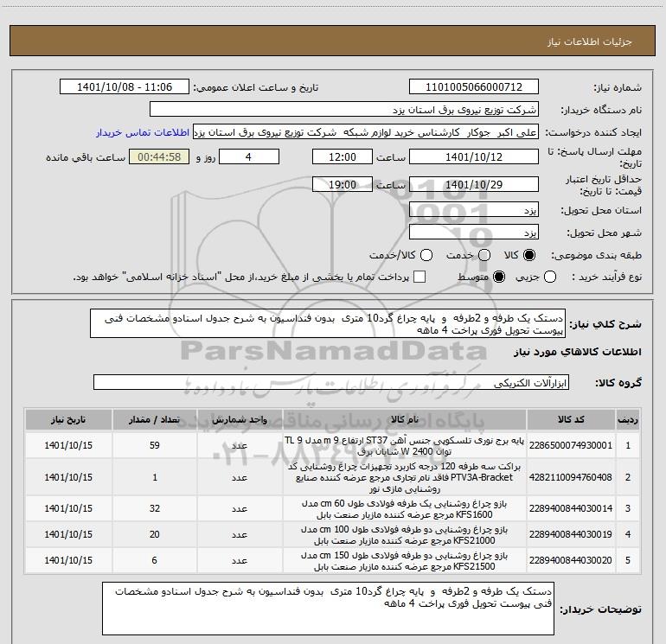Click the کد کالا column header
Image resolution: width=666 pixels, height=644 pixels.
[571, 420]
